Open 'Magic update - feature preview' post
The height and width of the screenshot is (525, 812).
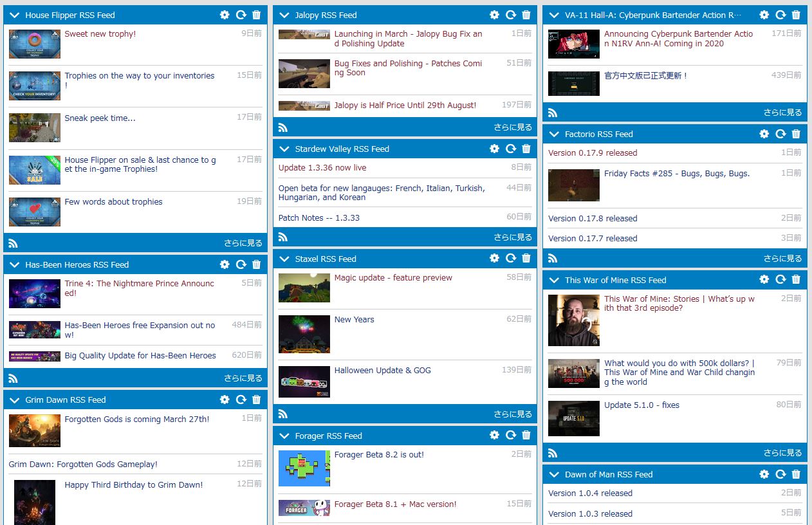pyautogui.click(x=393, y=278)
